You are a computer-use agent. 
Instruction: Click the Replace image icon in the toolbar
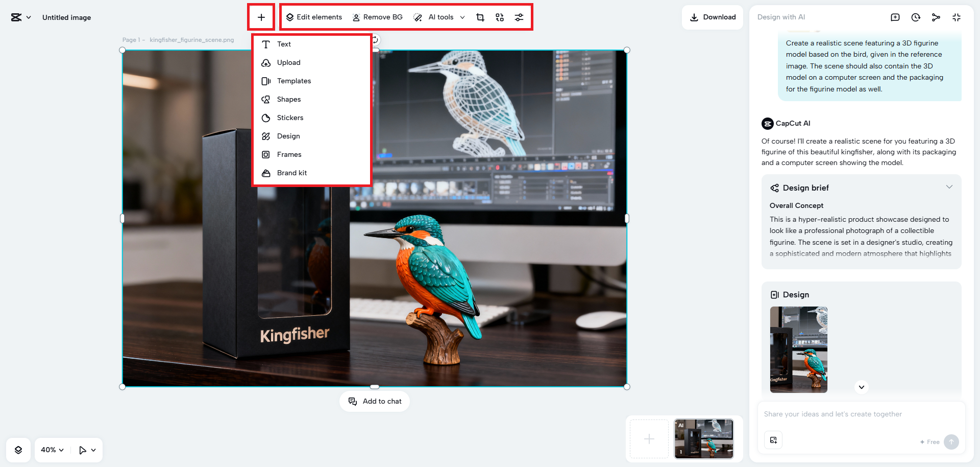pos(499,17)
